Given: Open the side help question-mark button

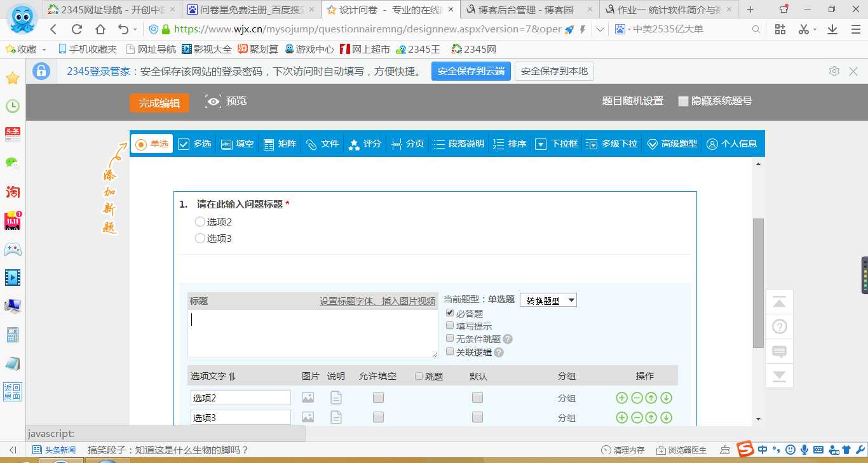Looking at the screenshot, I should pos(779,327).
